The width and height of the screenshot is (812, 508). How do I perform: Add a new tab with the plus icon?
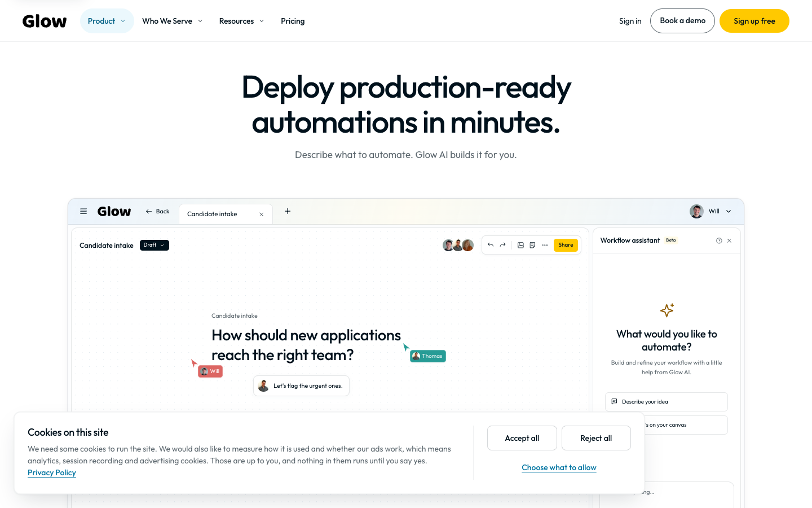pos(288,211)
